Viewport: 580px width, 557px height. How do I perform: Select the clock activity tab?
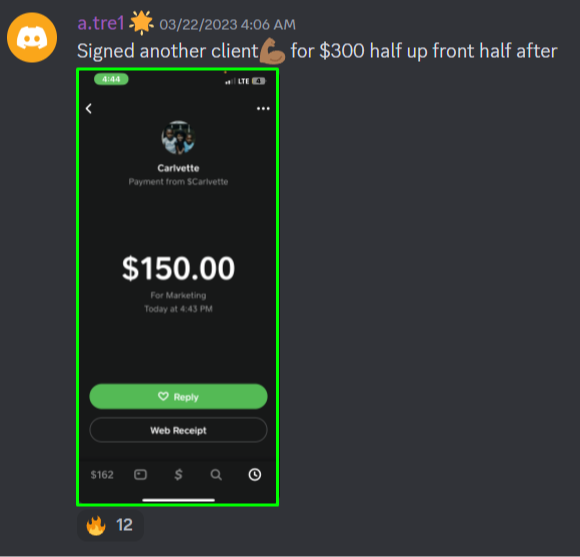click(x=254, y=475)
